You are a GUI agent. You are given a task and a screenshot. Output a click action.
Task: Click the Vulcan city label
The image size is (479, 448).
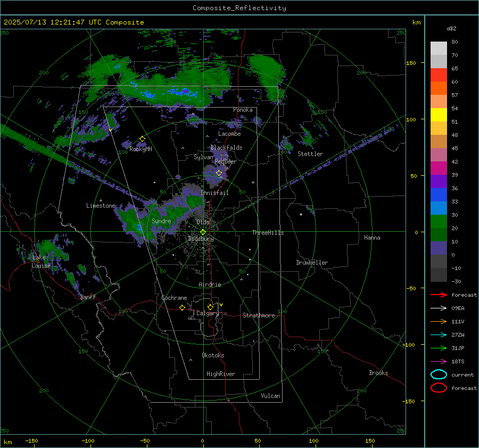pyautogui.click(x=271, y=396)
